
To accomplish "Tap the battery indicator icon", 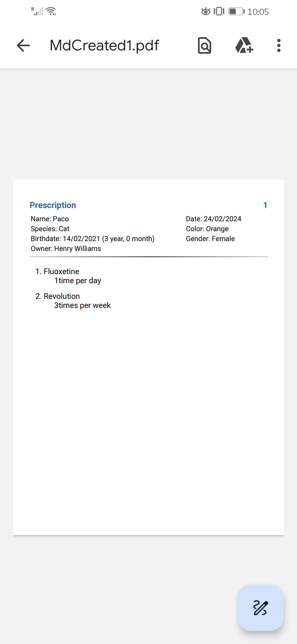I will (x=236, y=12).
